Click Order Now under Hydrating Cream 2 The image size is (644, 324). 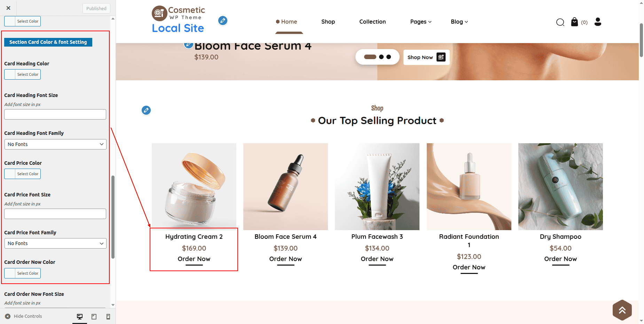tap(194, 259)
